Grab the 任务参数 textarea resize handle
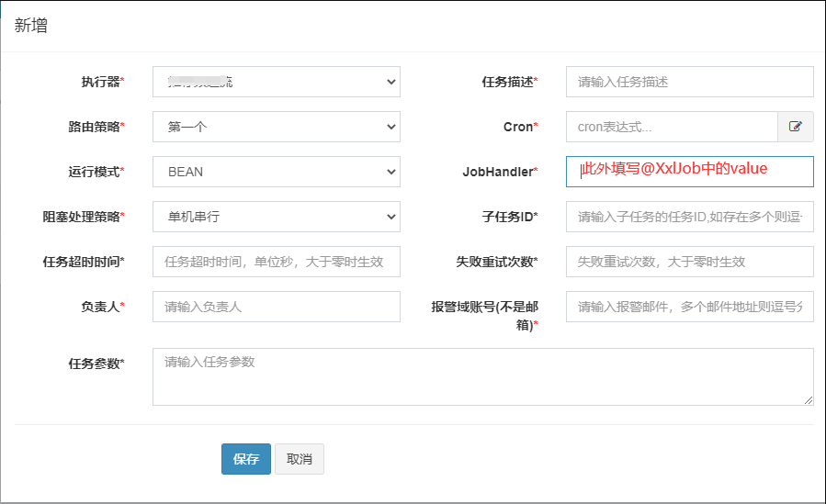This screenshot has width=826, height=504. pos(809,400)
